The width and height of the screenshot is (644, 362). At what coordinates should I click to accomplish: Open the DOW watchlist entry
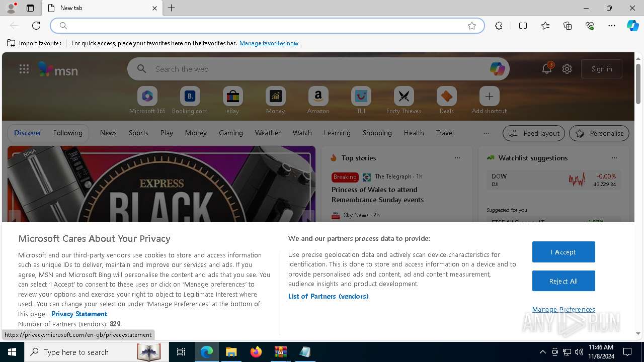point(553,180)
